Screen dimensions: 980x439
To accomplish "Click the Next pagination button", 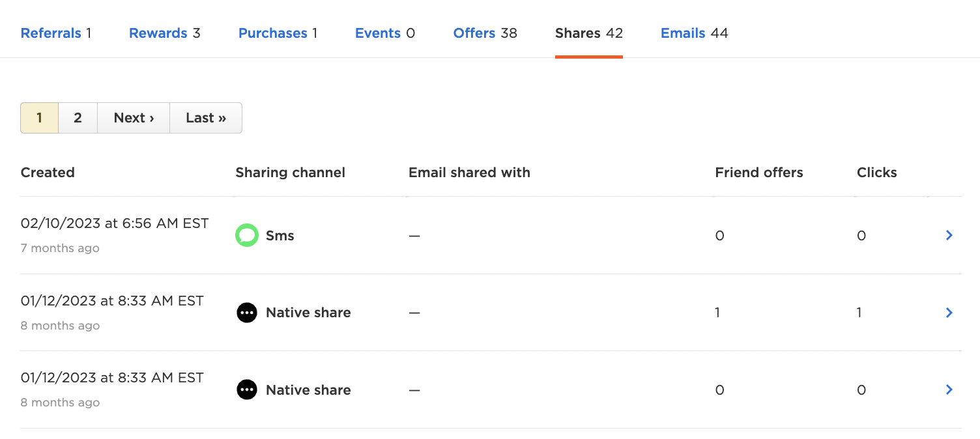I will pos(133,118).
